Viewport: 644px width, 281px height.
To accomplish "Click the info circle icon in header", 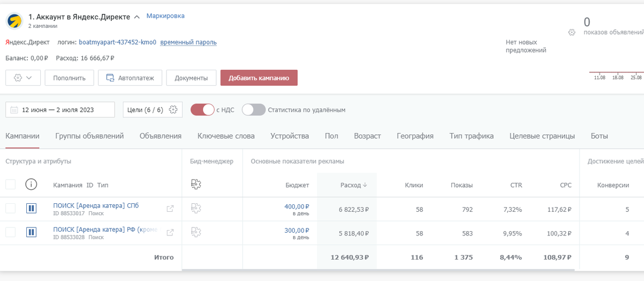I will (x=31, y=184).
